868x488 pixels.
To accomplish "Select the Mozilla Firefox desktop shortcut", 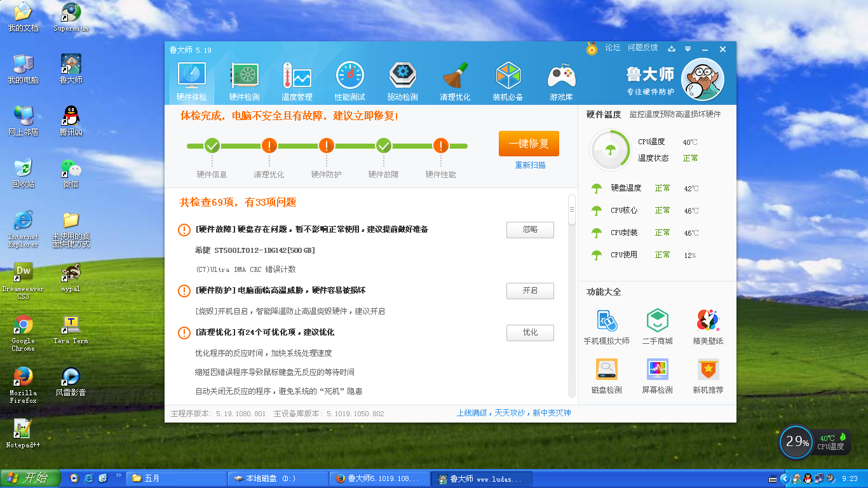I will (x=23, y=385).
